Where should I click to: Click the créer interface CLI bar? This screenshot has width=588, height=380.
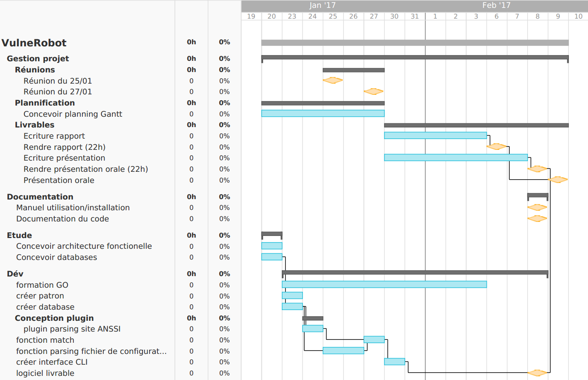[x=394, y=361]
